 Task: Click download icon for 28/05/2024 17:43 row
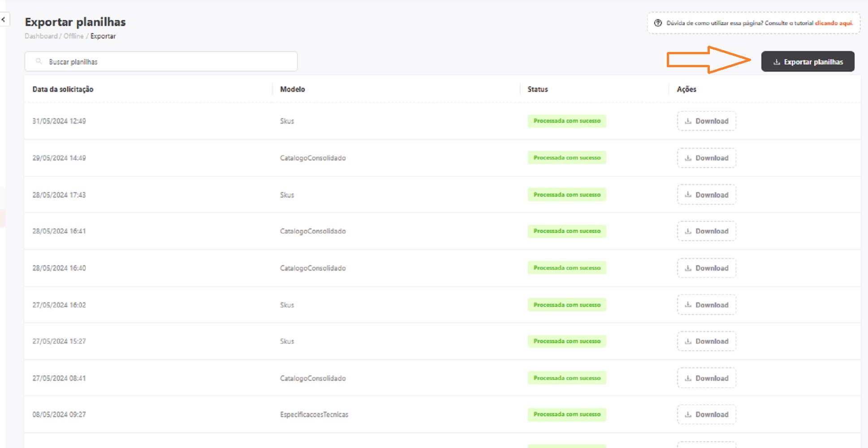688,195
